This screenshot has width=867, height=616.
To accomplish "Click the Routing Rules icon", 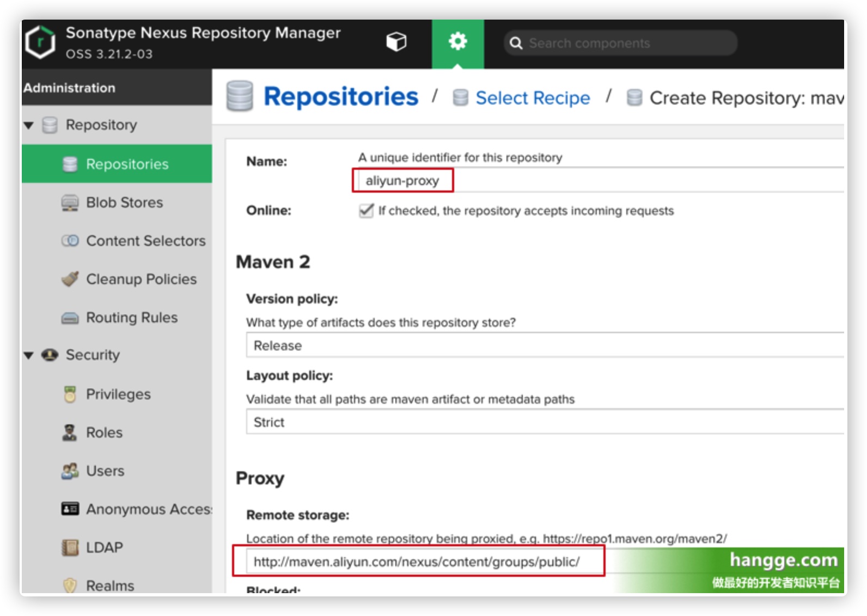I will (70, 318).
